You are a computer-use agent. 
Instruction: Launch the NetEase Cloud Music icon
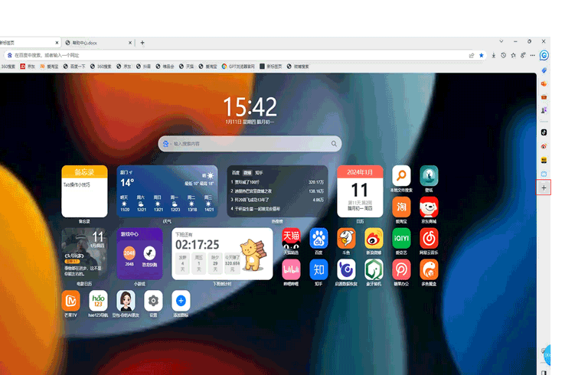click(429, 238)
